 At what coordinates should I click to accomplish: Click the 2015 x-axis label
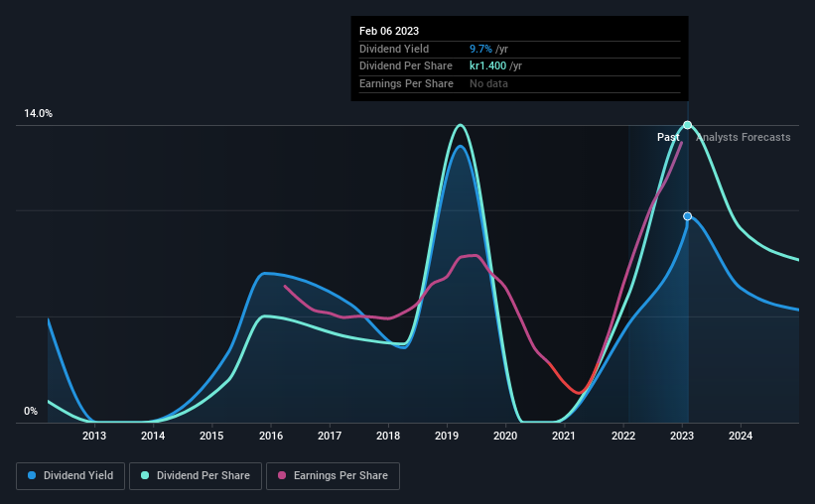pyautogui.click(x=211, y=436)
